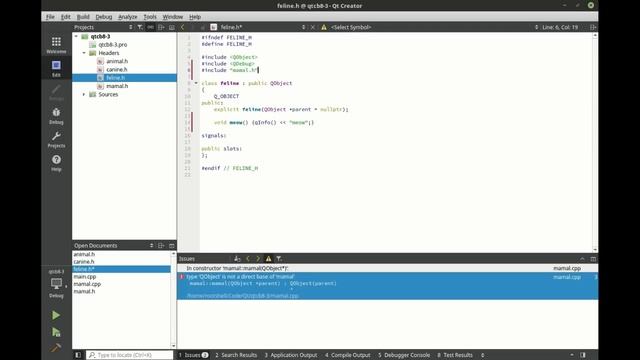The height and width of the screenshot is (360, 640).
Task: Toggle the left sidebar visibility
Action: click(78, 355)
